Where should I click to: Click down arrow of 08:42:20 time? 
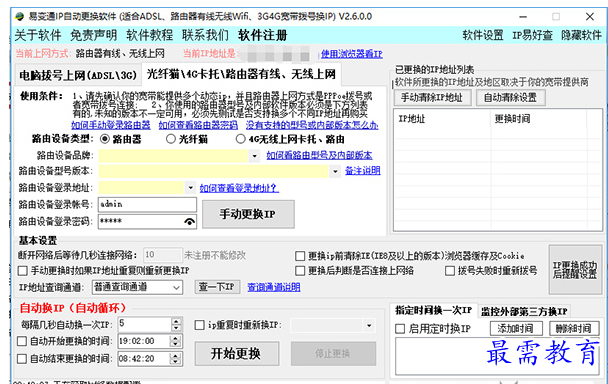click(x=176, y=362)
